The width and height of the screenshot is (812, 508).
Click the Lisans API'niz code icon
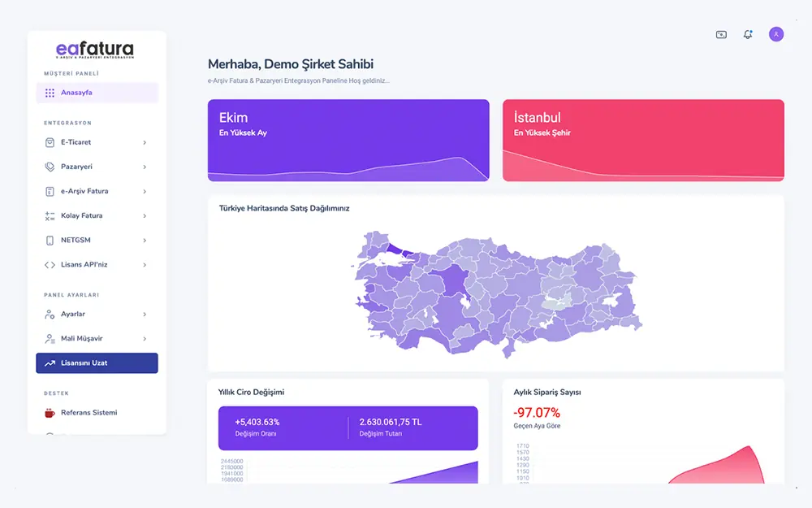click(x=50, y=265)
